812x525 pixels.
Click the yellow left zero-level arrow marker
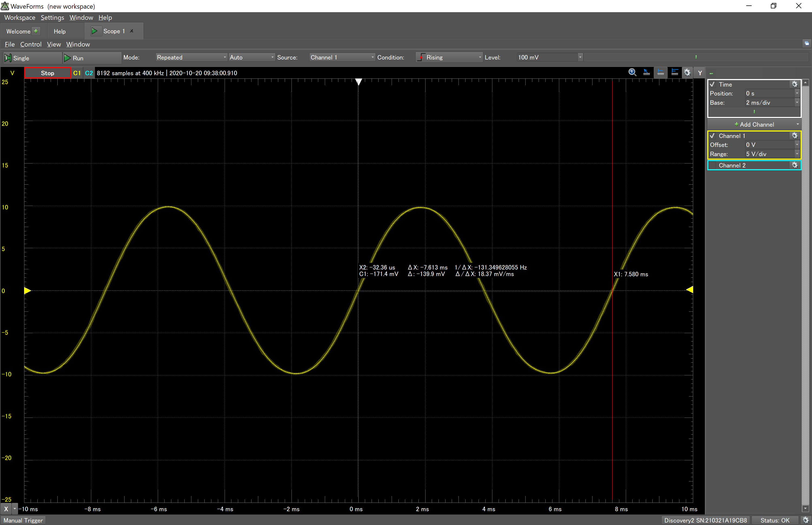coord(28,290)
